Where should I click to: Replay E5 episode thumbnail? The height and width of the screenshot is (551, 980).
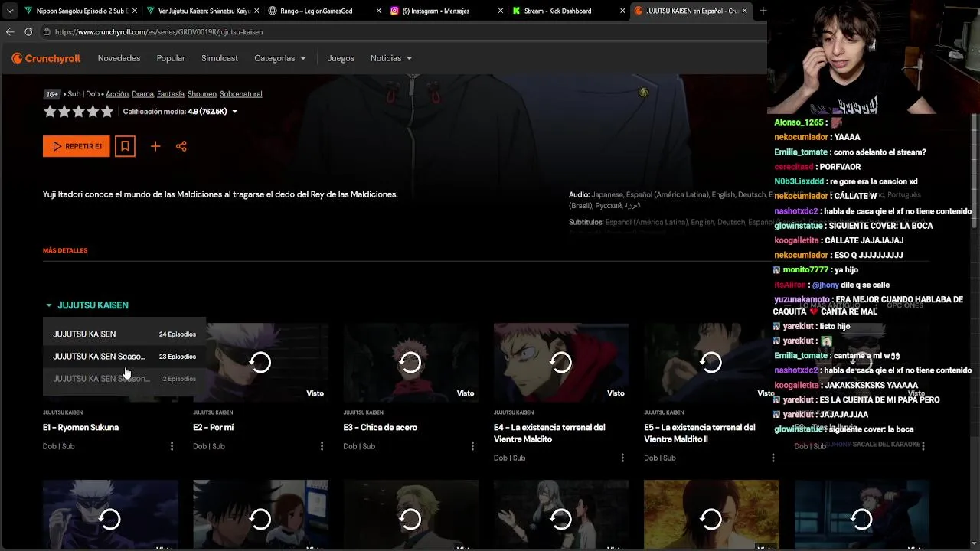[x=711, y=362]
